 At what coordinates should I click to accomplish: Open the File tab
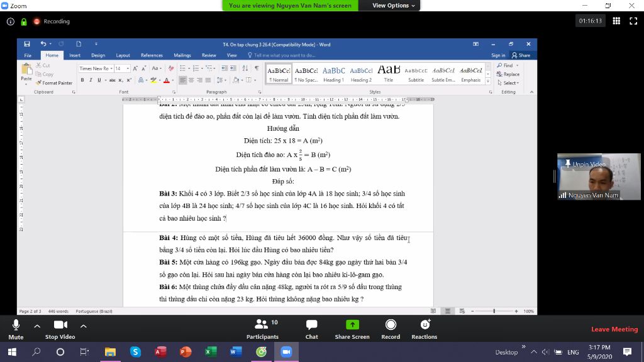pyautogui.click(x=28, y=55)
